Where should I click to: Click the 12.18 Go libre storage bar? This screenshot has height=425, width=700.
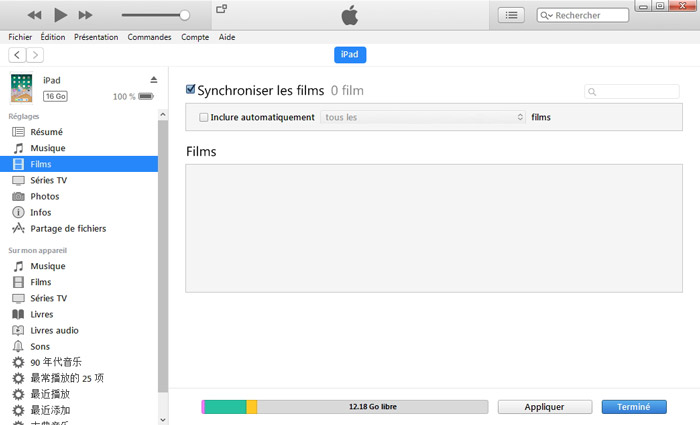tap(345, 407)
